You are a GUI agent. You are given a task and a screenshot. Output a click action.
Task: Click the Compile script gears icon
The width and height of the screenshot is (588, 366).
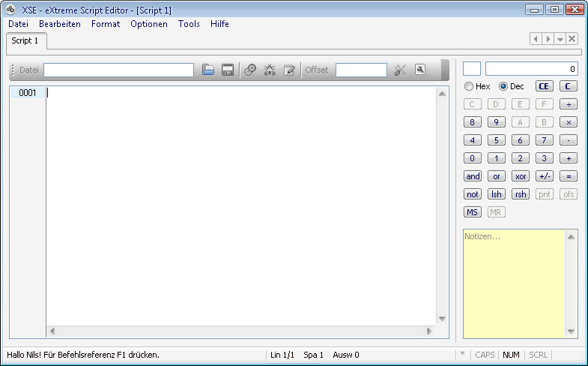pyautogui.click(x=250, y=70)
